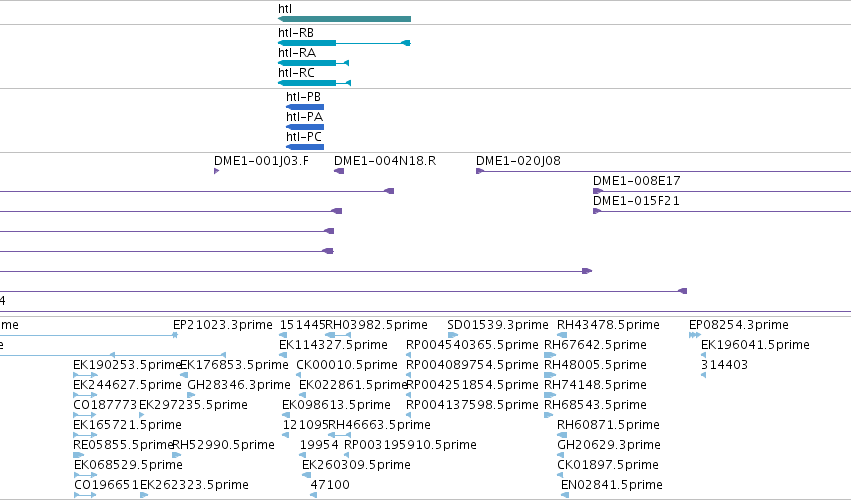Select EN02841.5prime EST label
The width and height of the screenshot is (851, 500).
[612, 485]
